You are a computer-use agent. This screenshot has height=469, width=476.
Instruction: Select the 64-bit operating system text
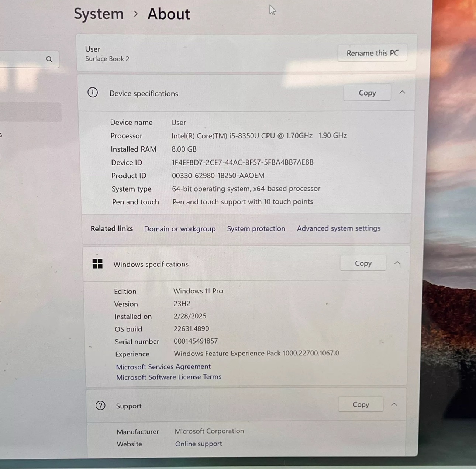(246, 189)
